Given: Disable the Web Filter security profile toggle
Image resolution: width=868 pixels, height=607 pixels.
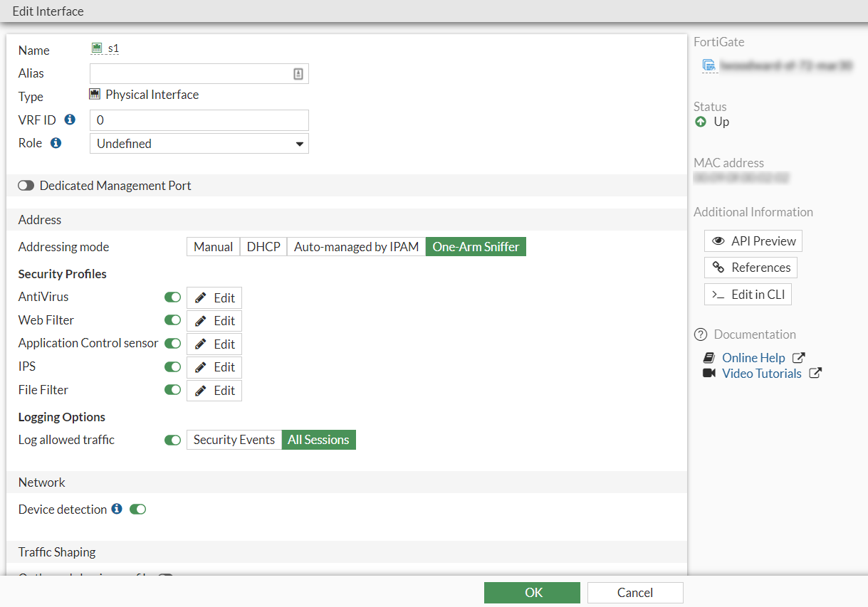Looking at the screenshot, I should pyautogui.click(x=172, y=320).
